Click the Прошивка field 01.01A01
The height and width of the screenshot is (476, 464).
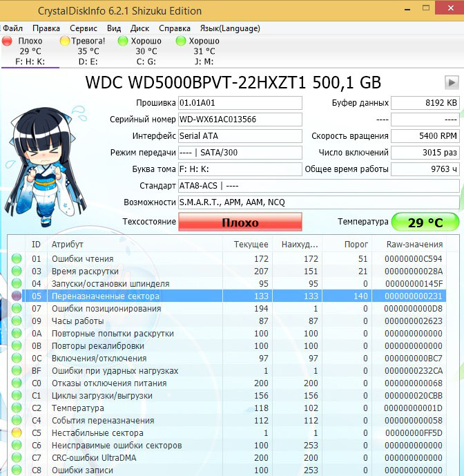click(x=240, y=103)
